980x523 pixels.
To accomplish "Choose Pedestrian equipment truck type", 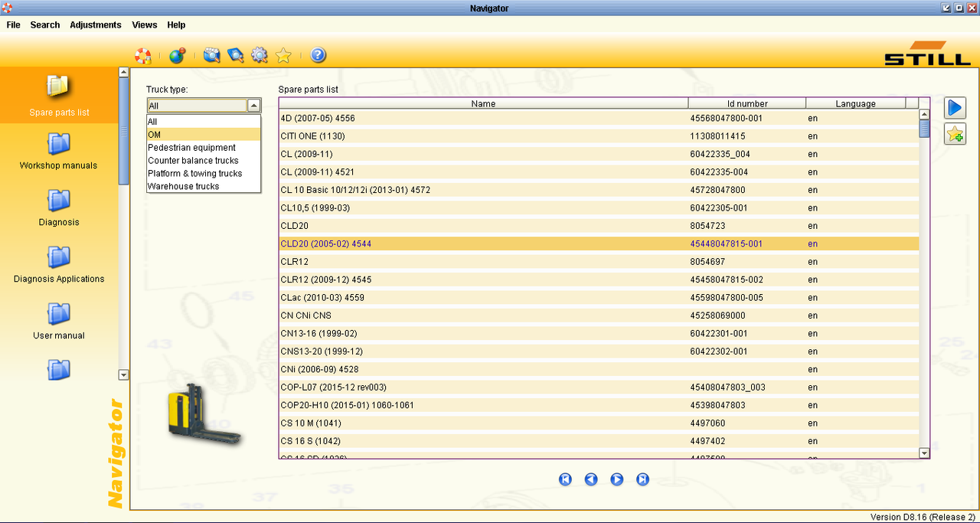I will click(204, 148).
